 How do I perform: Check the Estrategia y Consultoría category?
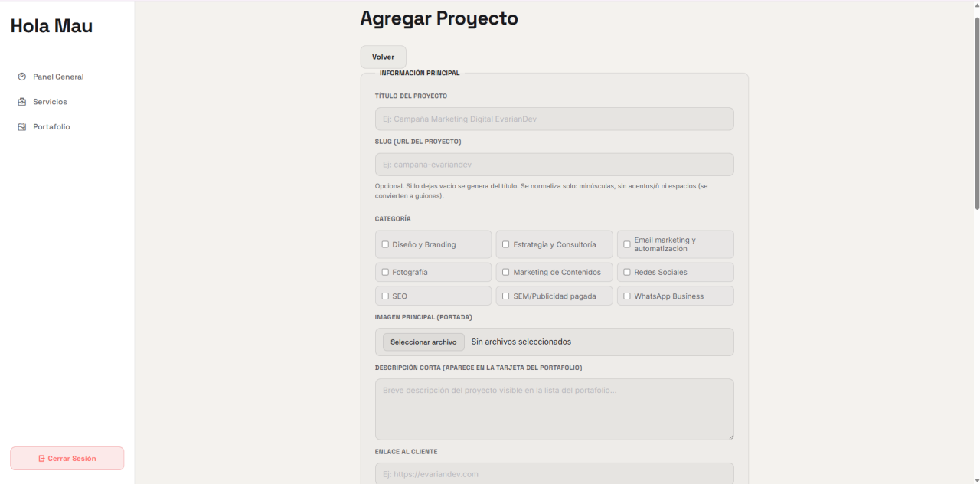(505, 244)
